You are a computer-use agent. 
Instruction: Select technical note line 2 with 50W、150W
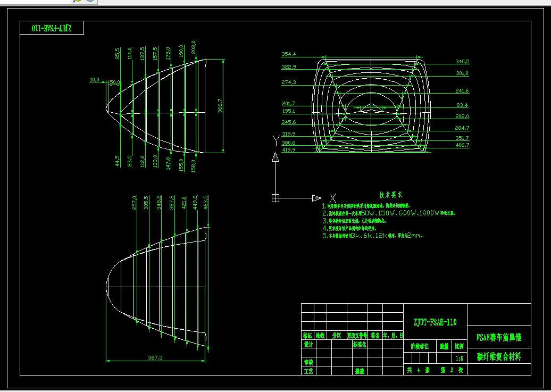click(389, 213)
